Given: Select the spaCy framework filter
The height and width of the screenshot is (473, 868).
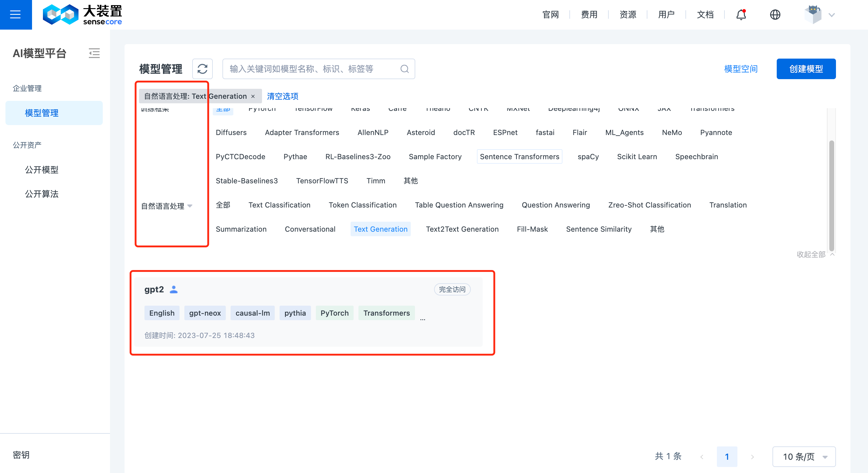Looking at the screenshot, I should [x=588, y=157].
